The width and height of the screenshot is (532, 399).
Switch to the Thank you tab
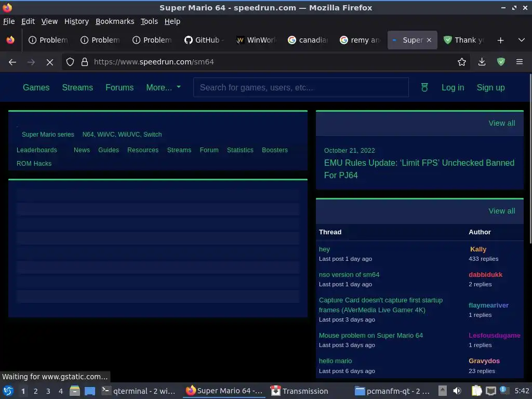click(464, 40)
